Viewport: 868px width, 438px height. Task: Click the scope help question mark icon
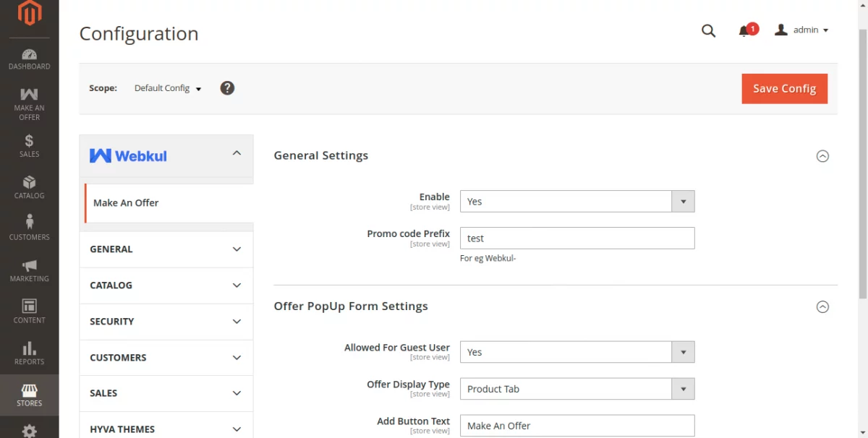(227, 88)
